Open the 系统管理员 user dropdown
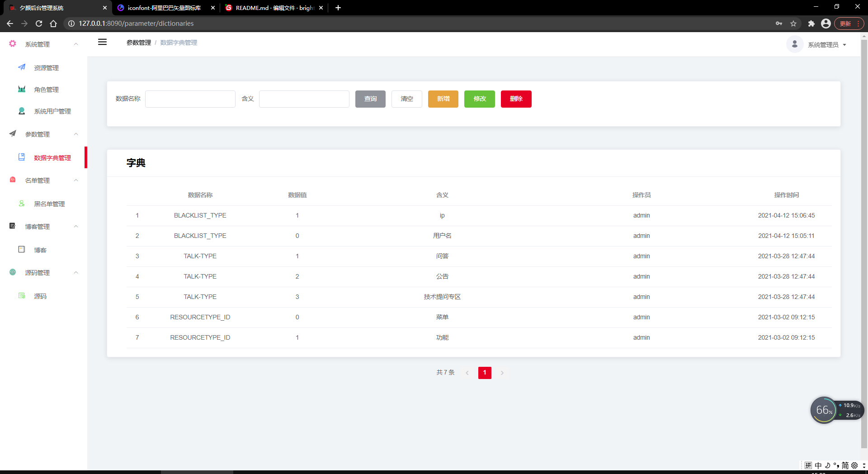868x474 pixels. coord(827,45)
